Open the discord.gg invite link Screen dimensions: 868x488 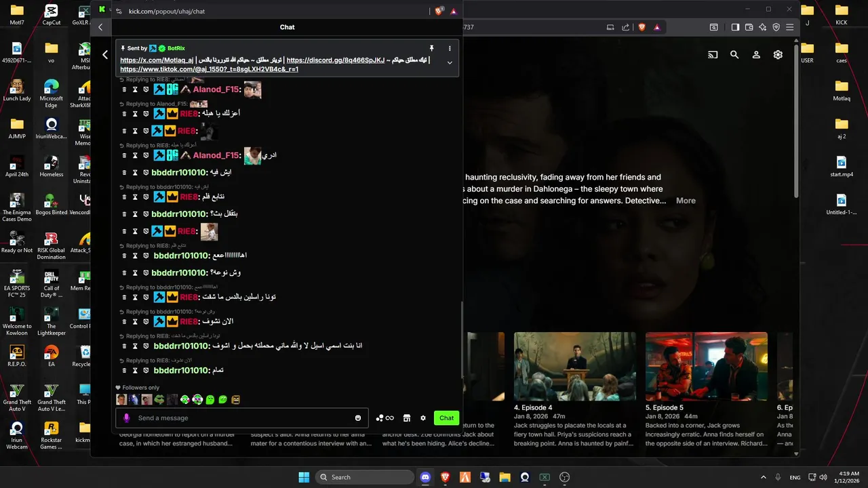[336, 60]
